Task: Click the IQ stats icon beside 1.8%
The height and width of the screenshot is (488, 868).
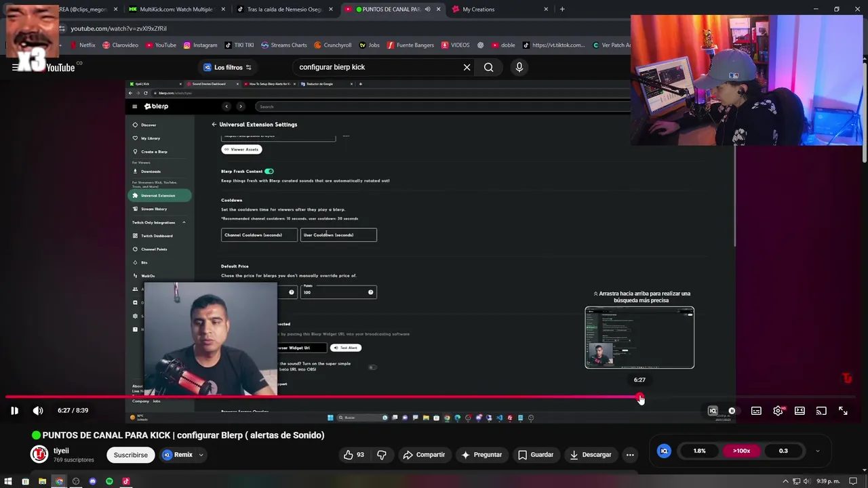Action: [x=664, y=451]
